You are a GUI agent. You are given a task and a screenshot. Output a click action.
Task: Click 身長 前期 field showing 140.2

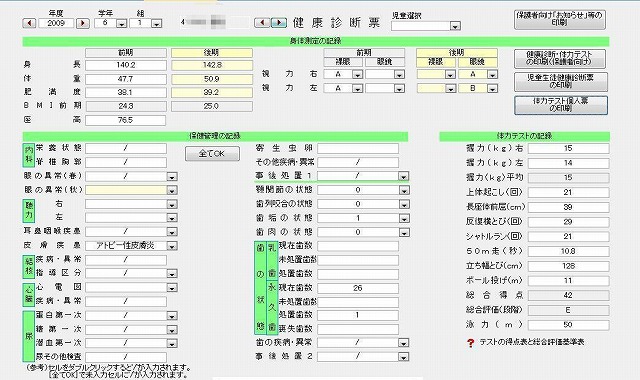pos(126,65)
